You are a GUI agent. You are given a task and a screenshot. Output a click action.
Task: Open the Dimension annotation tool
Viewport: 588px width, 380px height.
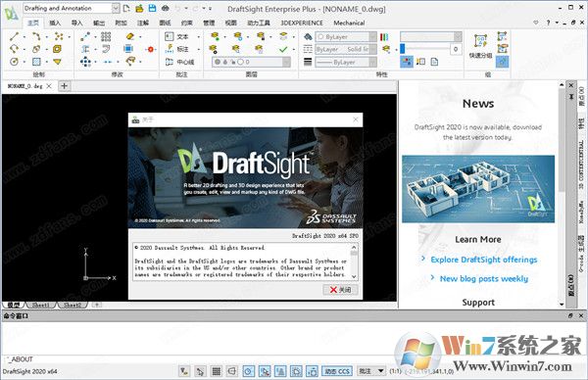[x=177, y=49]
